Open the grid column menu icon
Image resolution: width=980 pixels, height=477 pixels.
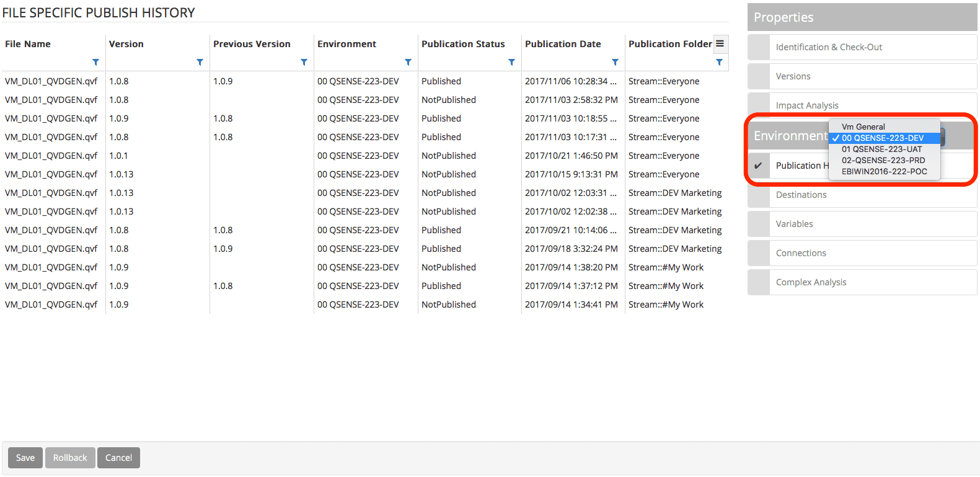coord(720,43)
